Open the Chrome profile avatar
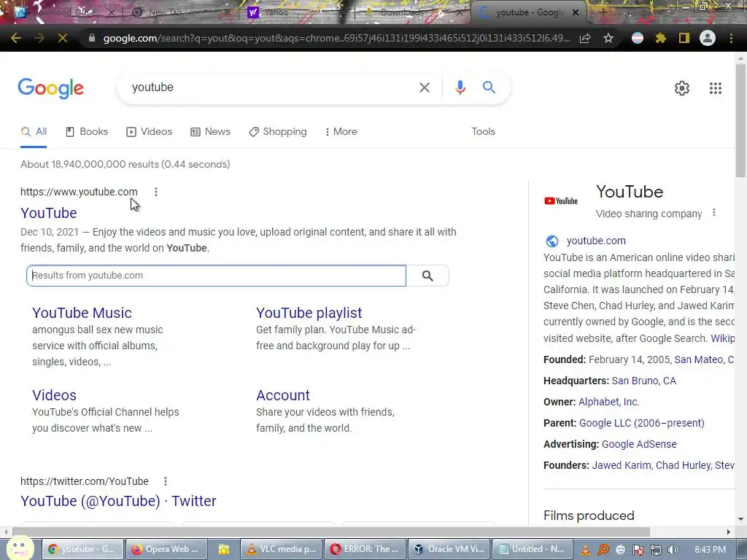The height and width of the screenshot is (560, 747). pos(708,38)
